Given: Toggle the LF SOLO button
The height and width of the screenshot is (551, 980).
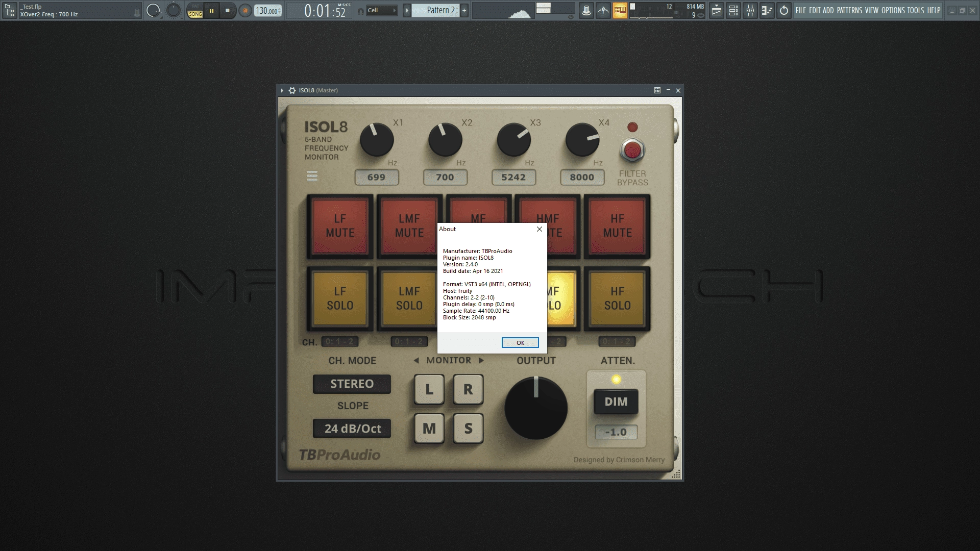Looking at the screenshot, I should tap(340, 298).
